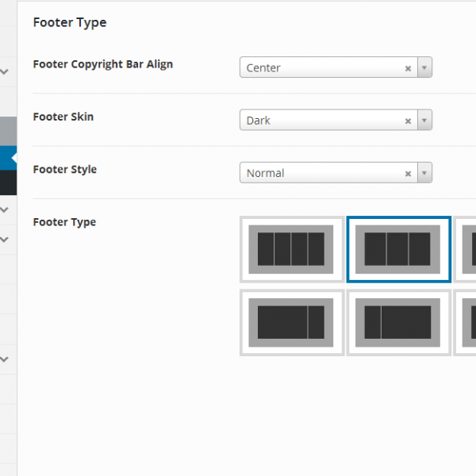This screenshot has width=476, height=476.
Task: Select the blue highlighted sidebar menu item
Action: (x=6, y=158)
